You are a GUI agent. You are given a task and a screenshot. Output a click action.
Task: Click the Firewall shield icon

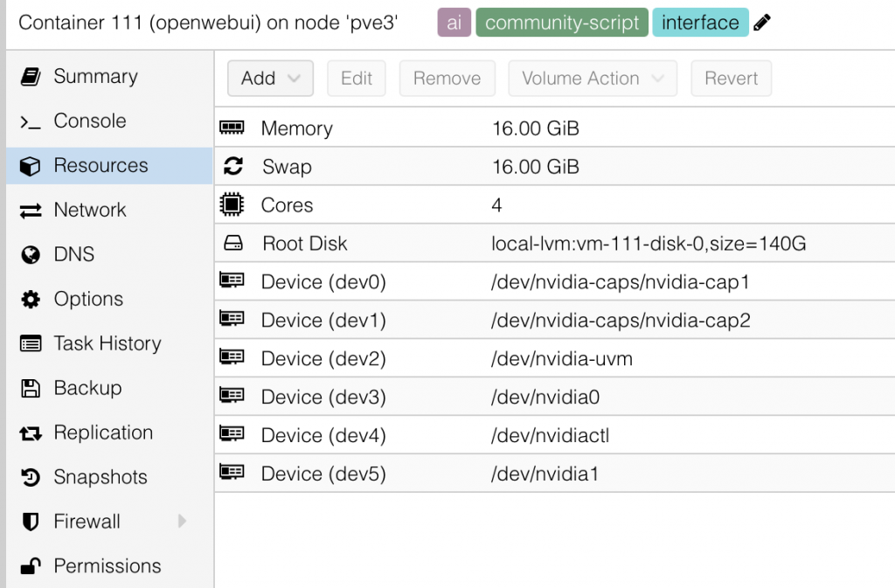point(31,522)
